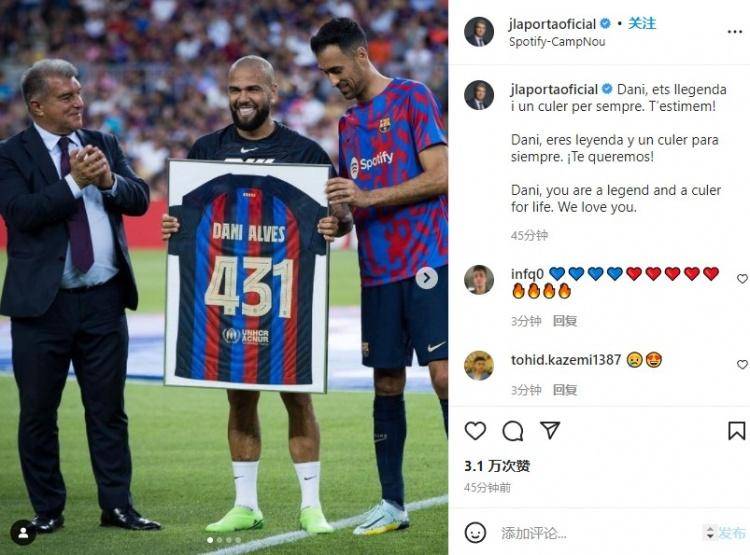Save the post with the bookmark icon
The image size is (750, 555).
737,431
